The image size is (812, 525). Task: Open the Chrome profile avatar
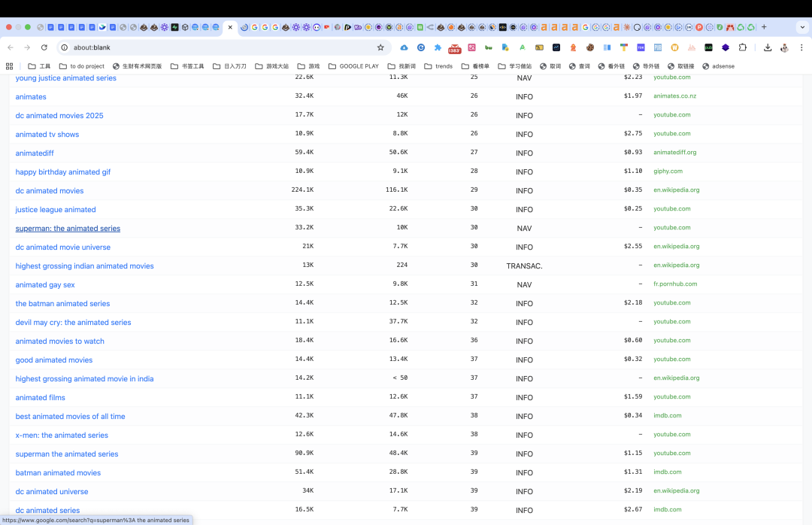pyautogui.click(x=784, y=47)
